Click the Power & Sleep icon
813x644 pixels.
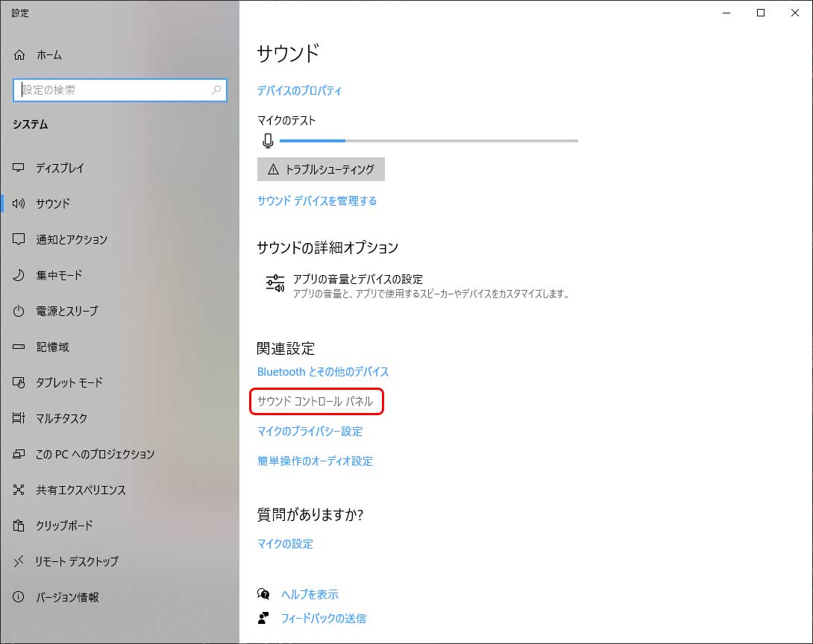click(x=19, y=311)
